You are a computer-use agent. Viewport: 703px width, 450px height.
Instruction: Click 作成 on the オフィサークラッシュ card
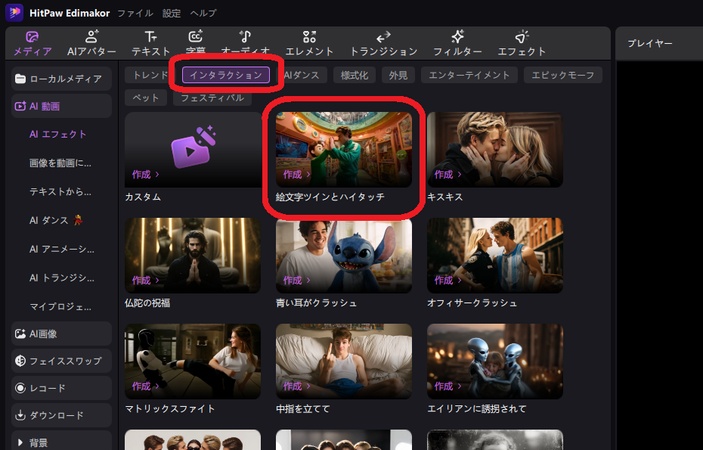pyautogui.click(x=447, y=280)
